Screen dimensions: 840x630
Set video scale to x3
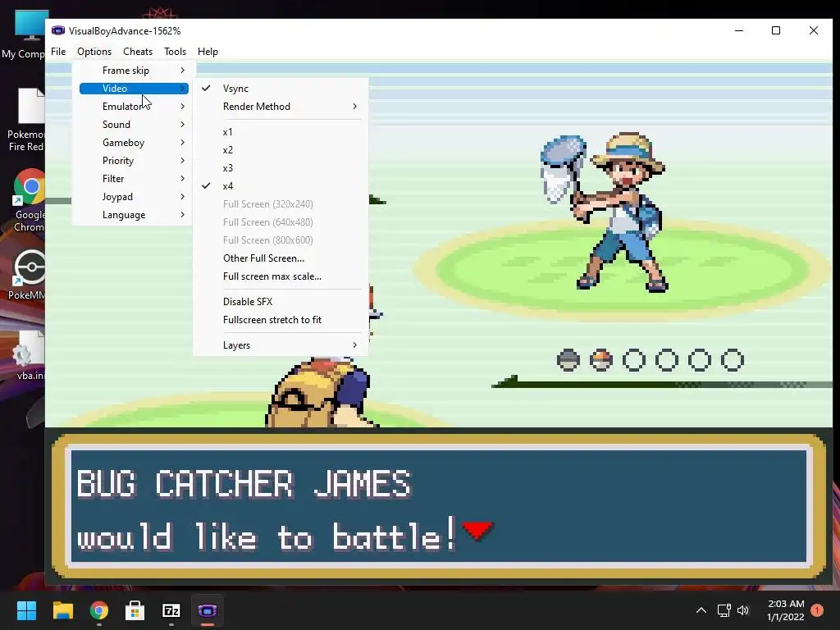pyautogui.click(x=281, y=168)
